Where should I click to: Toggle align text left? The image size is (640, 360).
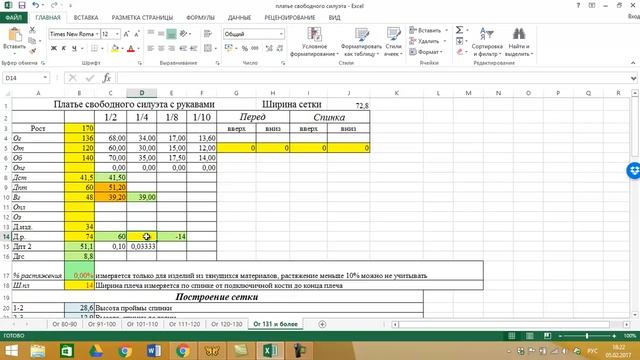click(151, 49)
